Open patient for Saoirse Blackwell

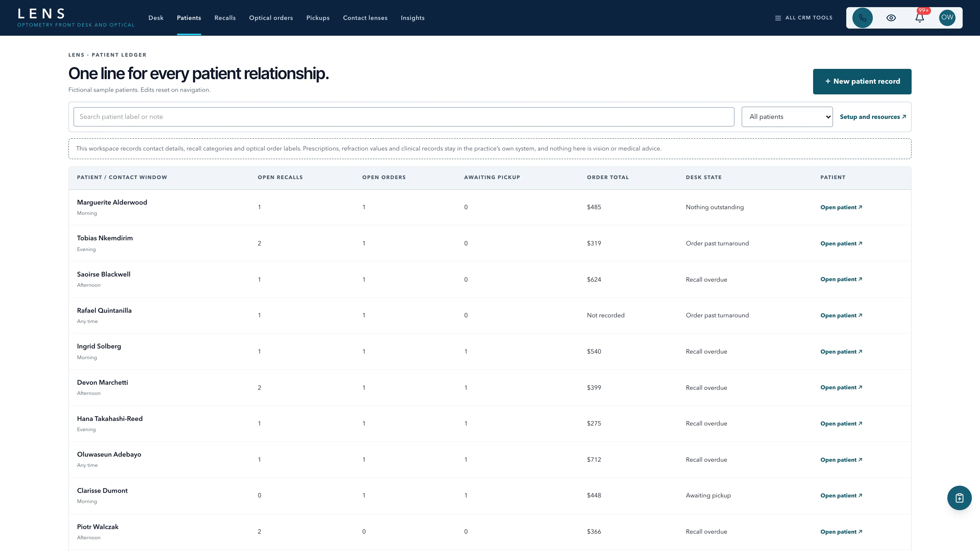pos(841,279)
